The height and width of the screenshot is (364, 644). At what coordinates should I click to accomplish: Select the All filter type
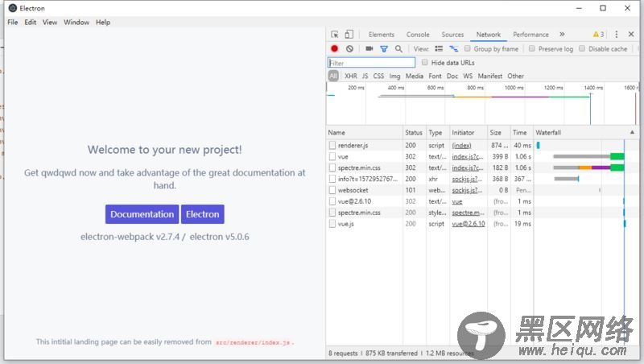click(x=333, y=76)
